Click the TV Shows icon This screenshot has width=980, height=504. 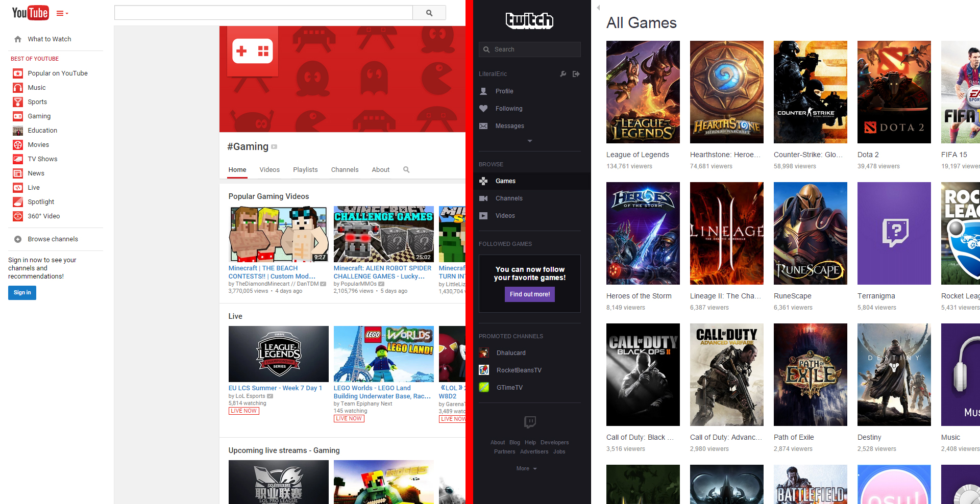tap(18, 159)
